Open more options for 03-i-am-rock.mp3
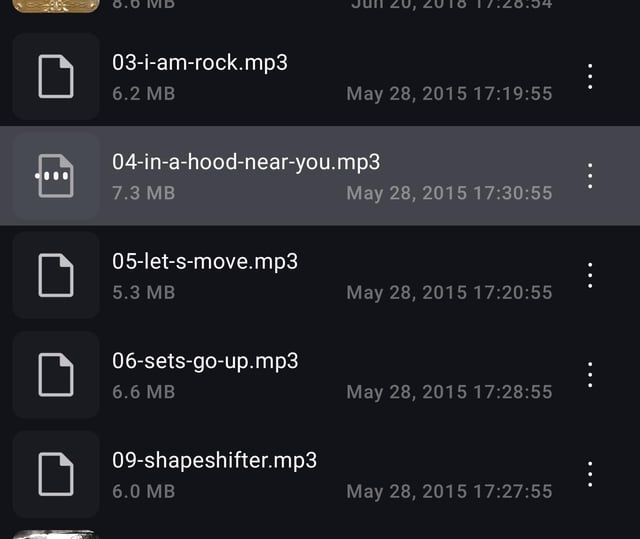This screenshot has height=539, width=640. click(590, 76)
